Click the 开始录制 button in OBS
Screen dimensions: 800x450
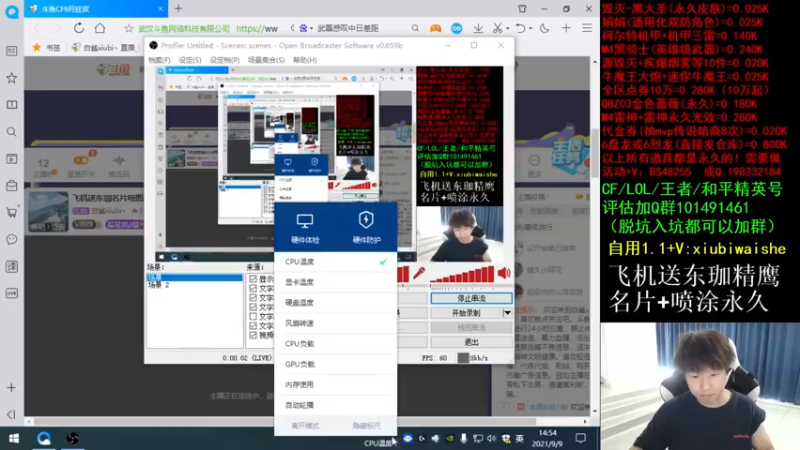(466, 313)
